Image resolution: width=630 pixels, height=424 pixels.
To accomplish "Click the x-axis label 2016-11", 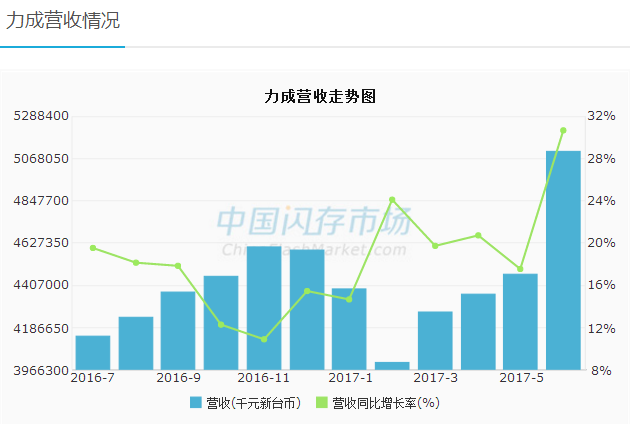I will (264, 378).
